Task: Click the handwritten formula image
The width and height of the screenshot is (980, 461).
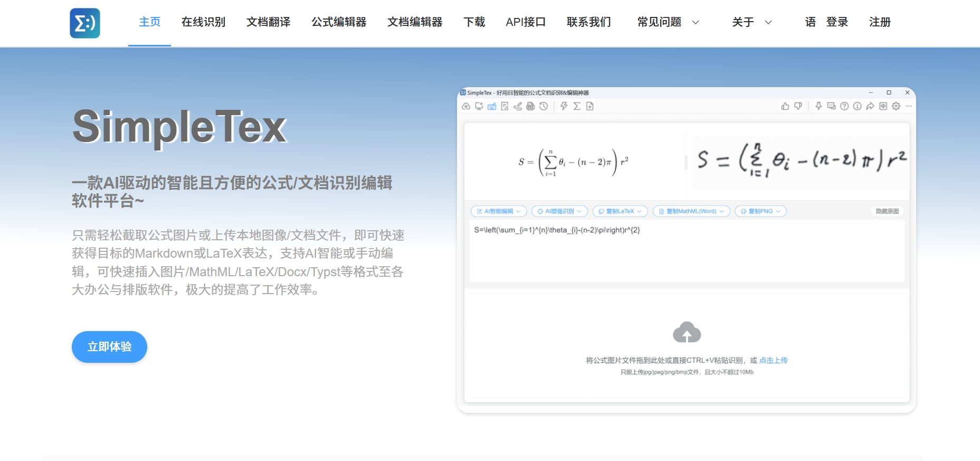Action: (x=801, y=162)
